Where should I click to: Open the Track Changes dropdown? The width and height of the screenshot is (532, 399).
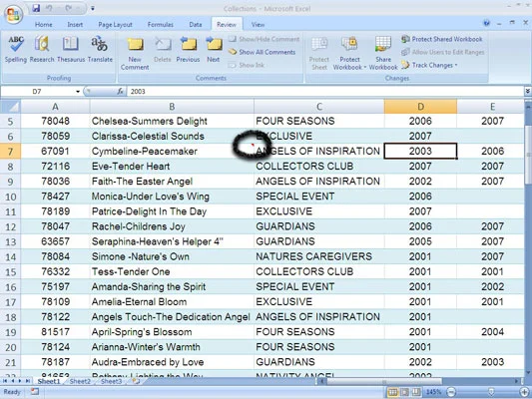click(429, 65)
